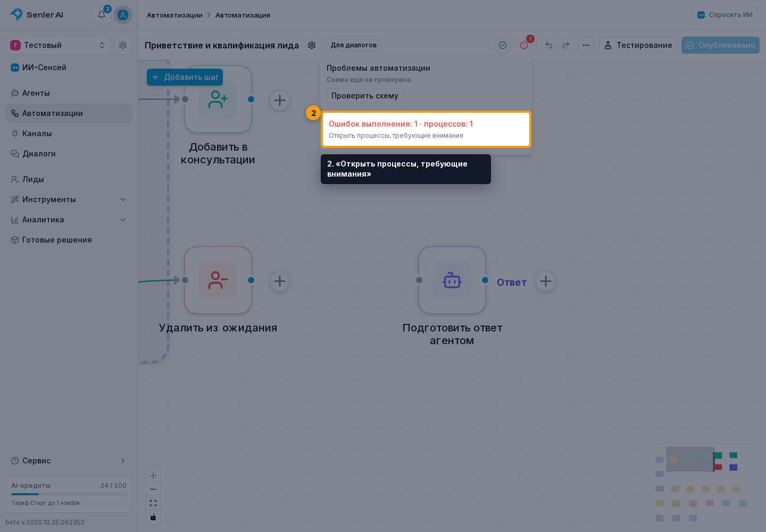
Task: Redo action arrow
Action: point(566,45)
